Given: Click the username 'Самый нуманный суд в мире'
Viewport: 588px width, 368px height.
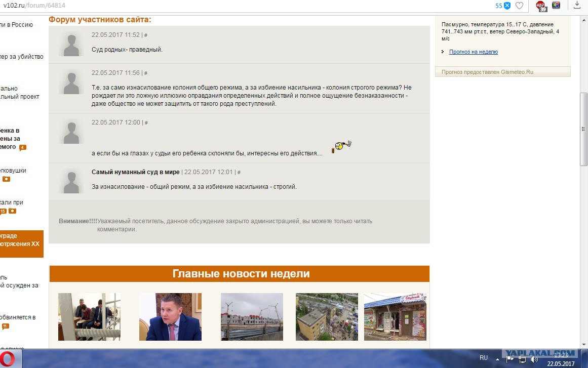Looking at the screenshot, I should click(x=135, y=172).
